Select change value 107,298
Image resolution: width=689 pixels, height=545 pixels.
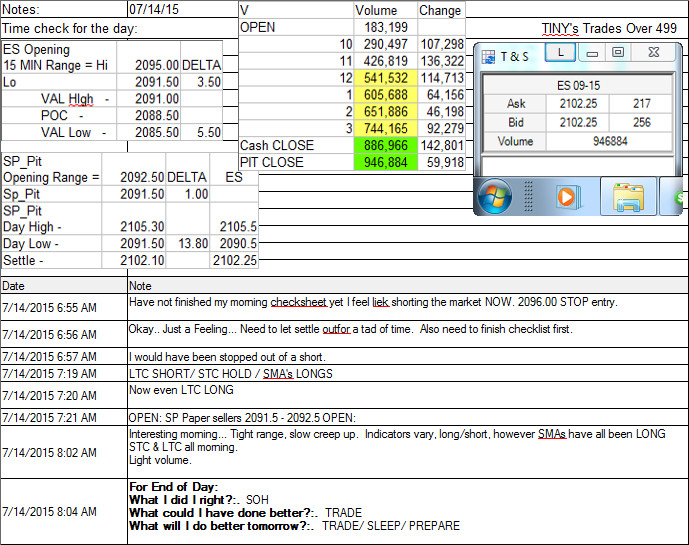tap(442, 44)
